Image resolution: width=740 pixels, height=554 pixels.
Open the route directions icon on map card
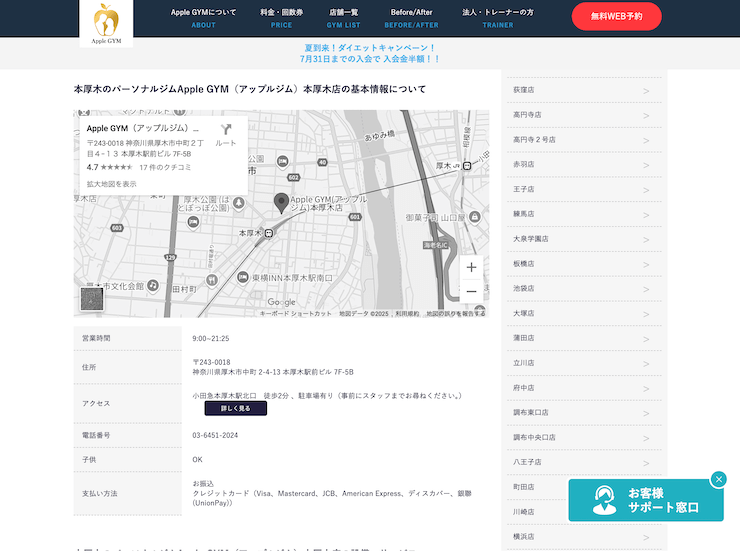(226, 129)
